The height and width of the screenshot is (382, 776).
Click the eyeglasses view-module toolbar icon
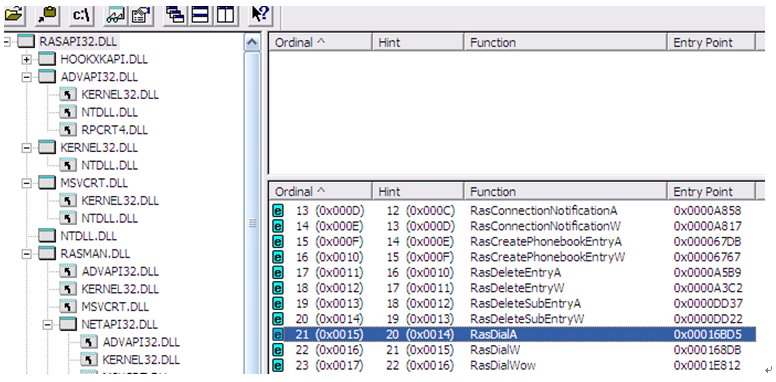point(115,15)
